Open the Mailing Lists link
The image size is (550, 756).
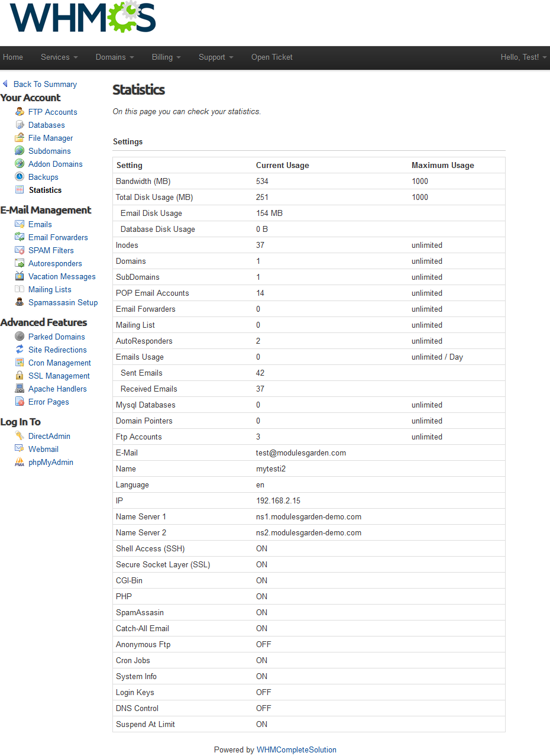pos(50,289)
